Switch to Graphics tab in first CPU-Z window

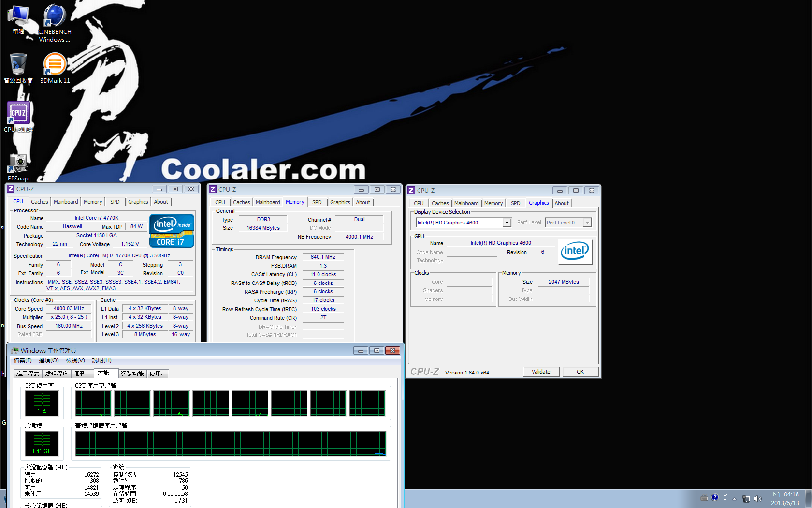pos(138,202)
